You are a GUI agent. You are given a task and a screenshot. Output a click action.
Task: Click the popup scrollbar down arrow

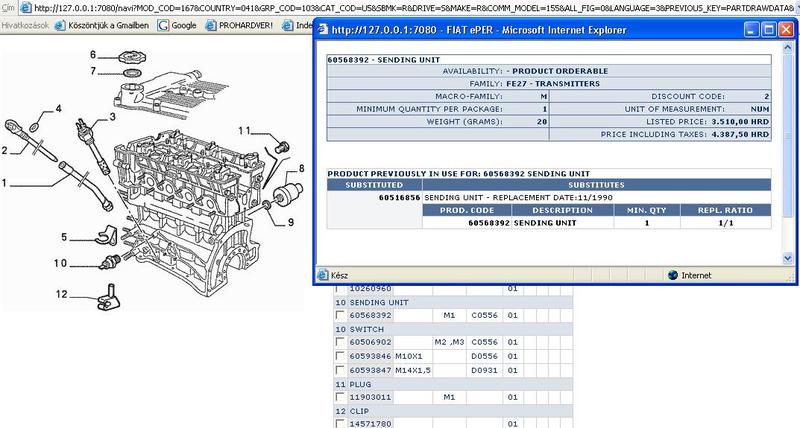787,259
